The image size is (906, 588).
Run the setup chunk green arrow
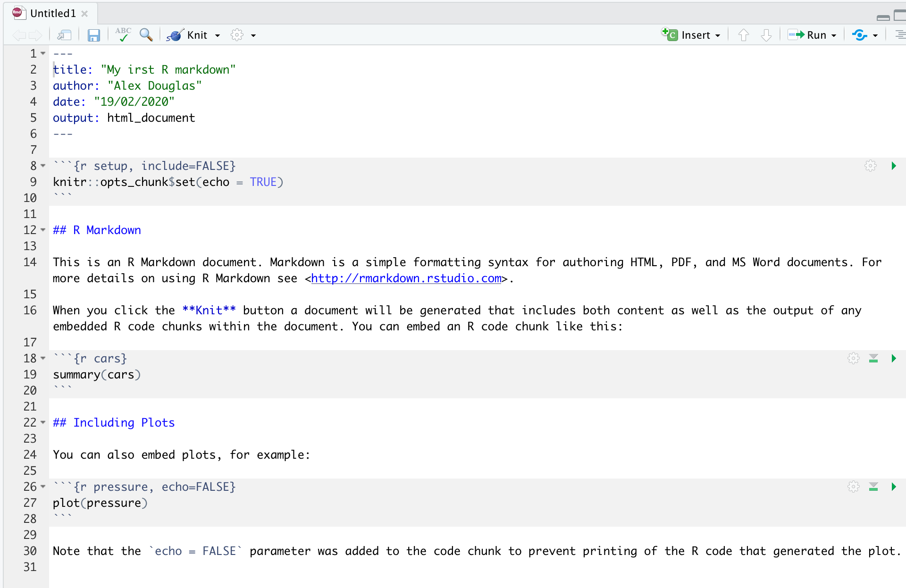(x=894, y=166)
